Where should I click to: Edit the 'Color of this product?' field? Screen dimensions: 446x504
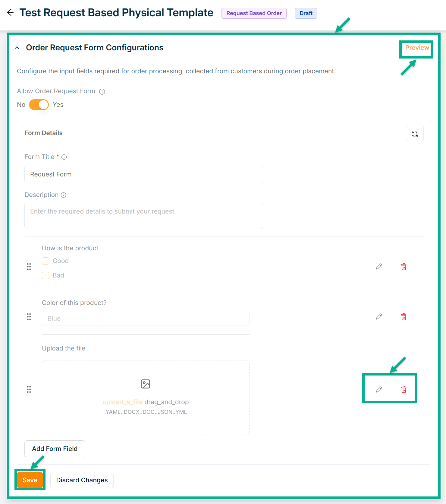tap(379, 317)
